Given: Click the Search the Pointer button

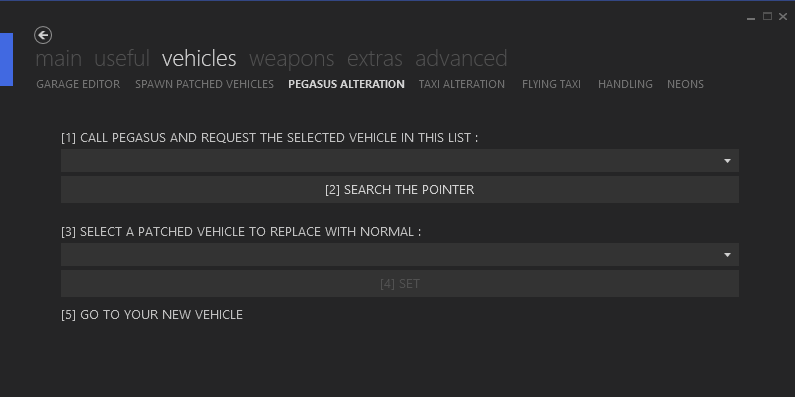Looking at the screenshot, I should (x=400, y=190).
